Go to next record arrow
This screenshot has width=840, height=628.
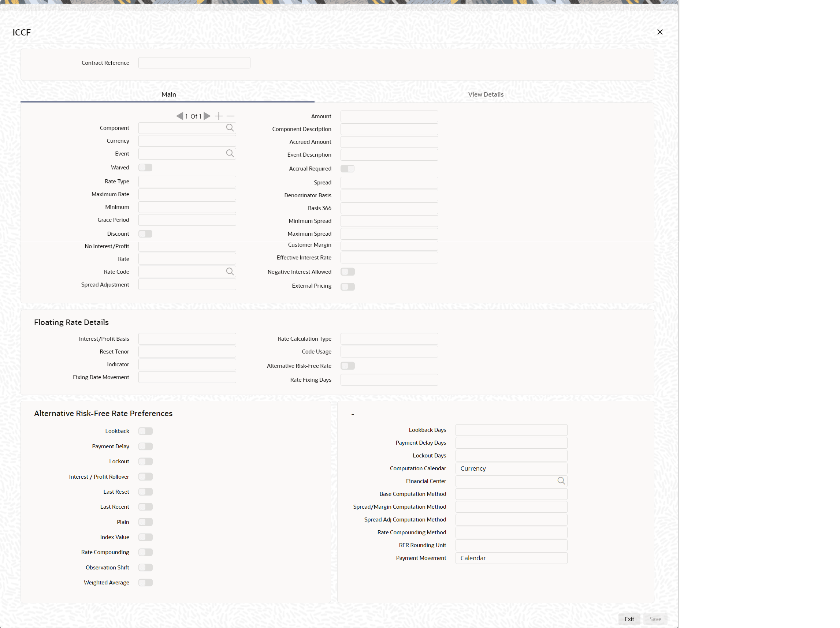[x=207, y=116]
